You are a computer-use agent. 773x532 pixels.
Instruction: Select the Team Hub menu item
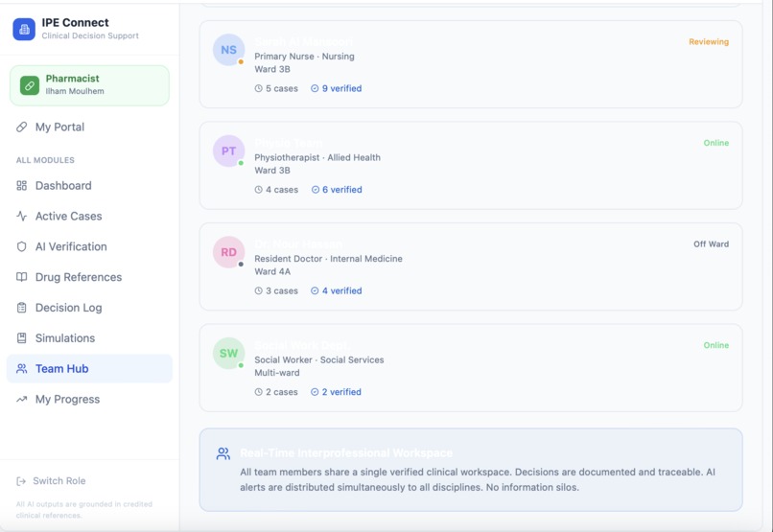90,369
